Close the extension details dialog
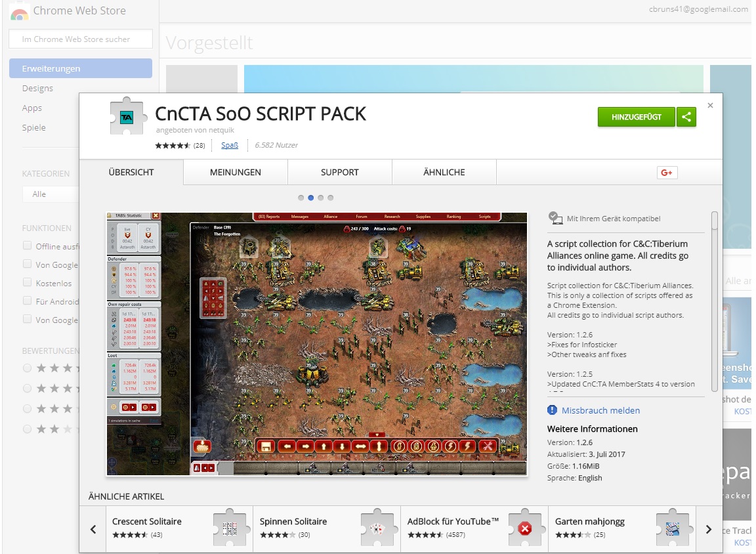The image size is (756, 554). coord(710,105)
